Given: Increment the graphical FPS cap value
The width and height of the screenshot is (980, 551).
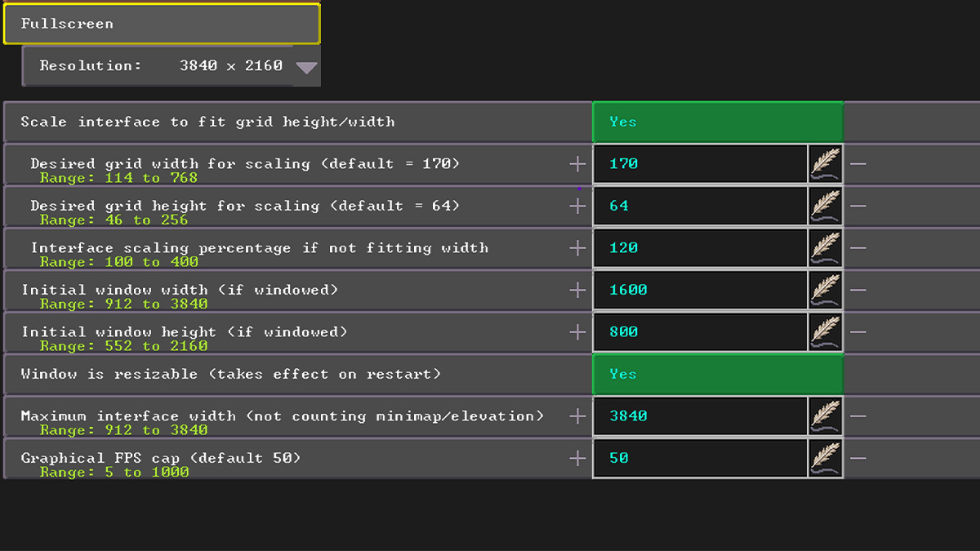Looking at the screenshot, I should [x=578, y=457].
